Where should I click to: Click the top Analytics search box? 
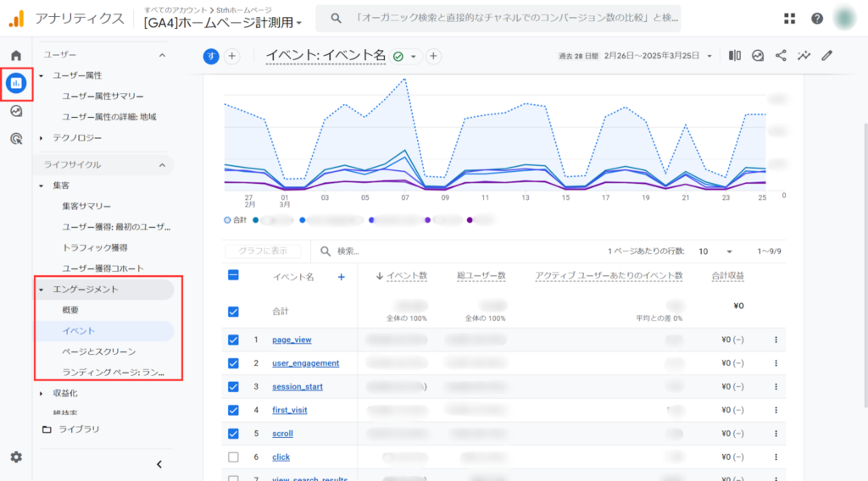tap(498, 19)
